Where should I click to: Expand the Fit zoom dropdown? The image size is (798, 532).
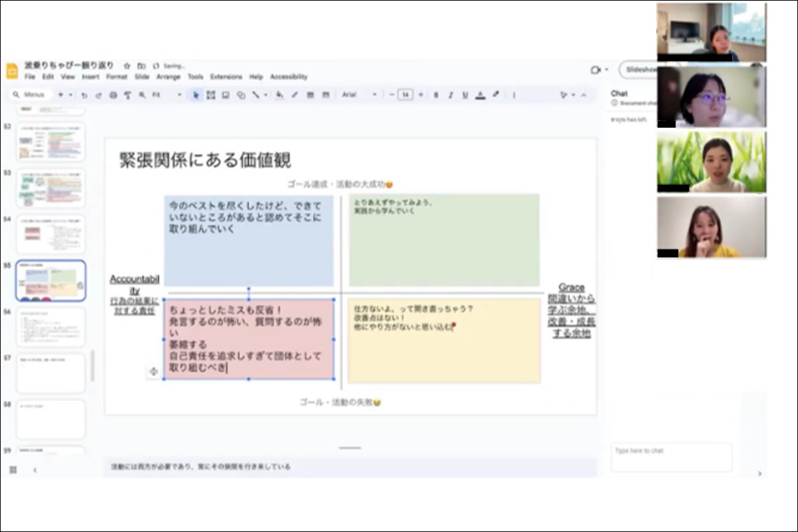coord(167,95)
